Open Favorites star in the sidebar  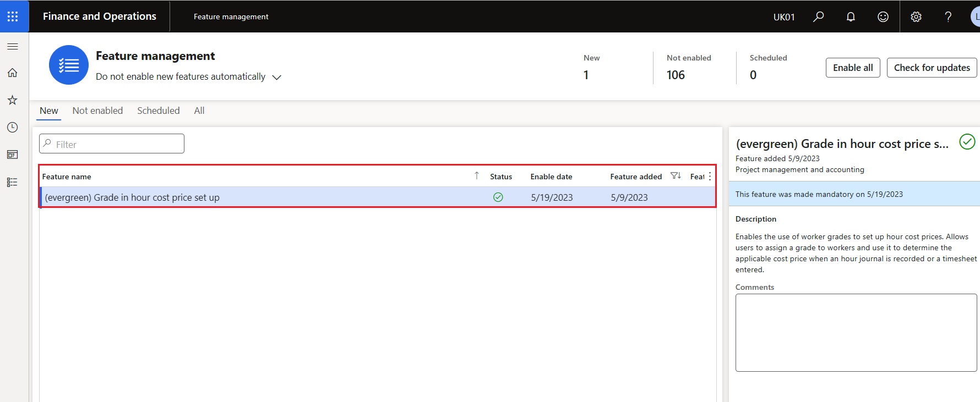13,100
